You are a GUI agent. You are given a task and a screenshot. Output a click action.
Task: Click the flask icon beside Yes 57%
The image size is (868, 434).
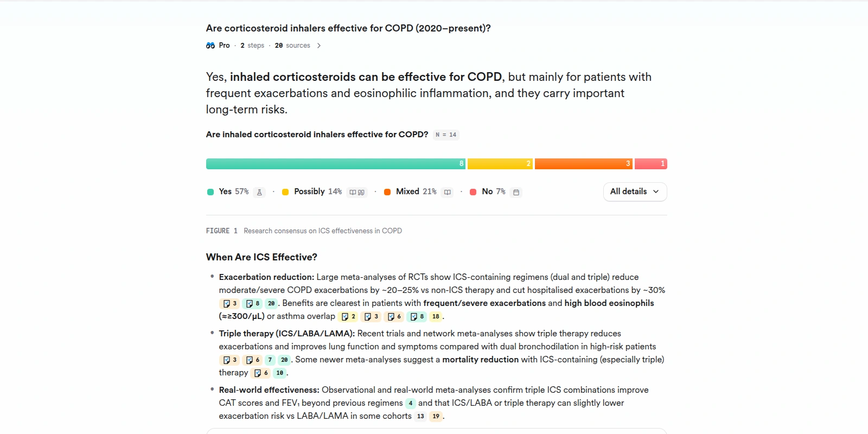coord(259,192)
